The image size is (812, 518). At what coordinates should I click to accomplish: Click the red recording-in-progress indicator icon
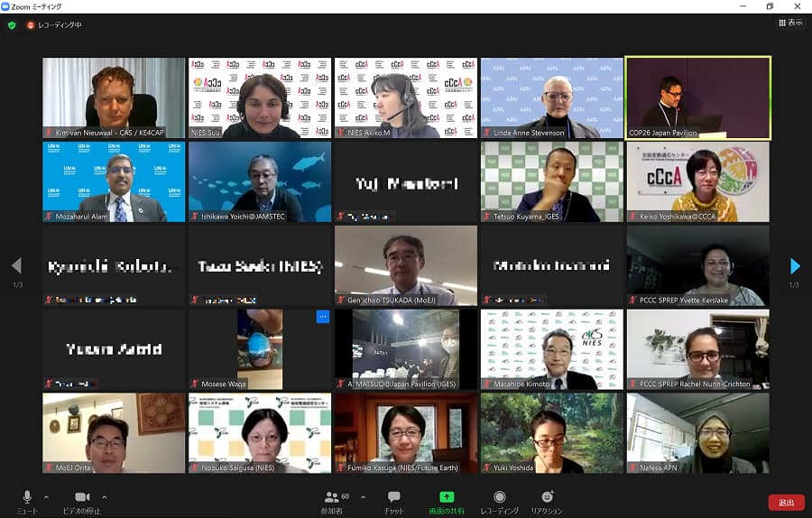tap(30, 25)
